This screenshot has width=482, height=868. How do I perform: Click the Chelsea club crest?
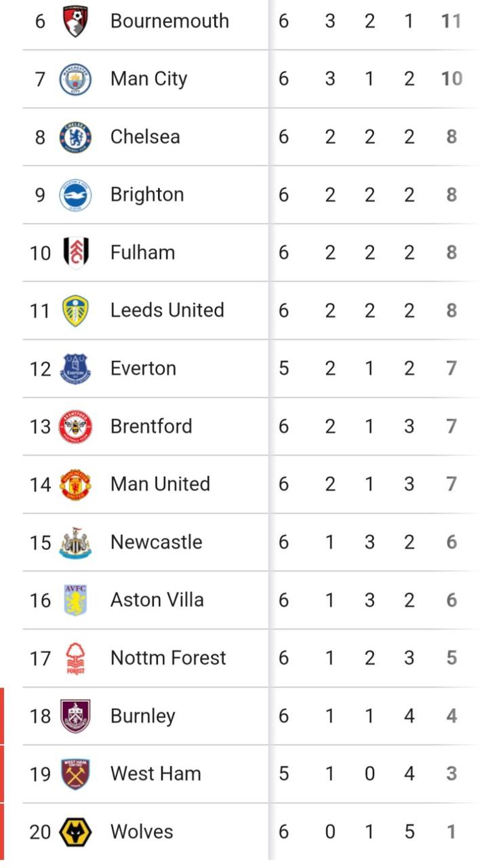[x=75, y=137]
